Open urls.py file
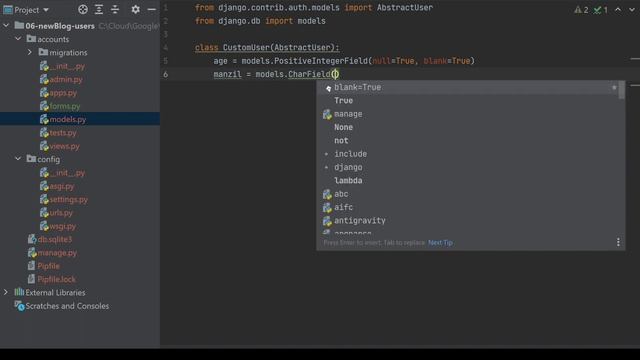The width and height of the screenshot is (640, 360). (61, 213)
